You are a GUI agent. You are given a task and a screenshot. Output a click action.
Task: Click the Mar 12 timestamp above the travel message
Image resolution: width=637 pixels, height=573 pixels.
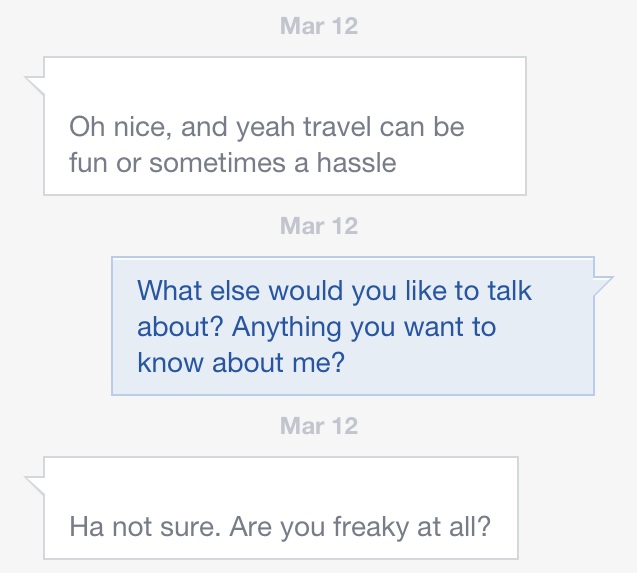pos(319,26)
